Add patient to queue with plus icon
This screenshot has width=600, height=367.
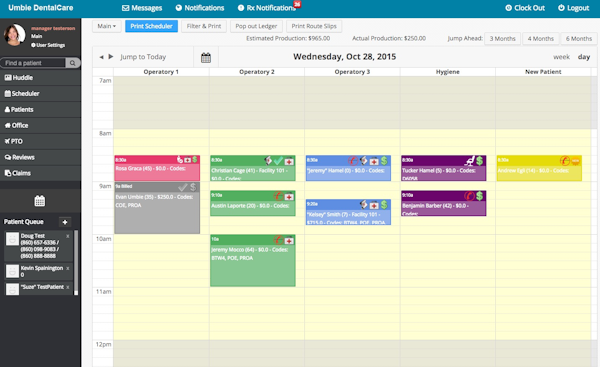(x=65, y=222)
